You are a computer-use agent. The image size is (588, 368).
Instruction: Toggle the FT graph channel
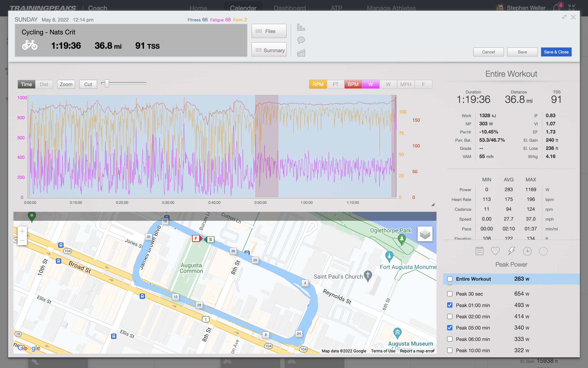(x=335, y=84)
